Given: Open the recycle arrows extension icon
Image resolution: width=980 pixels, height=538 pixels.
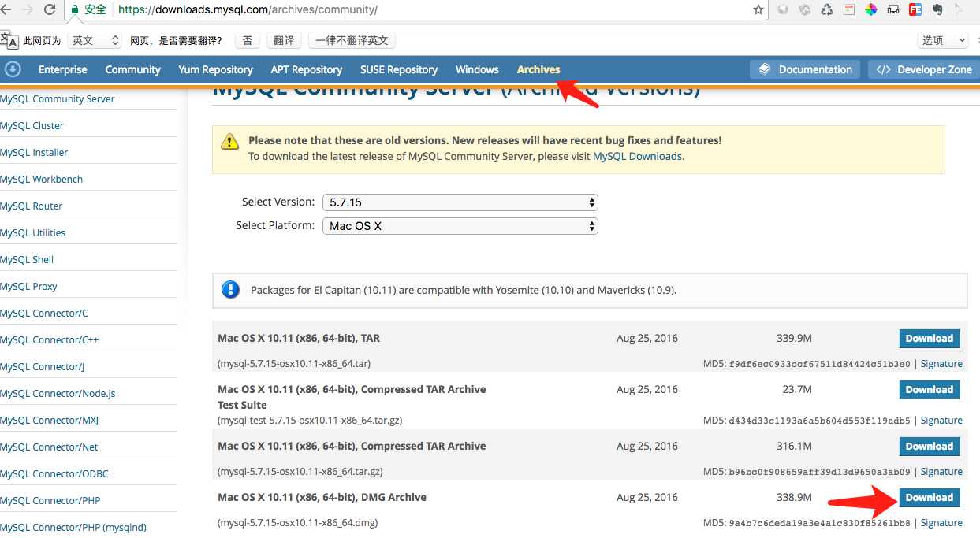Looking at the screenshot, I should tap(827, 9).
